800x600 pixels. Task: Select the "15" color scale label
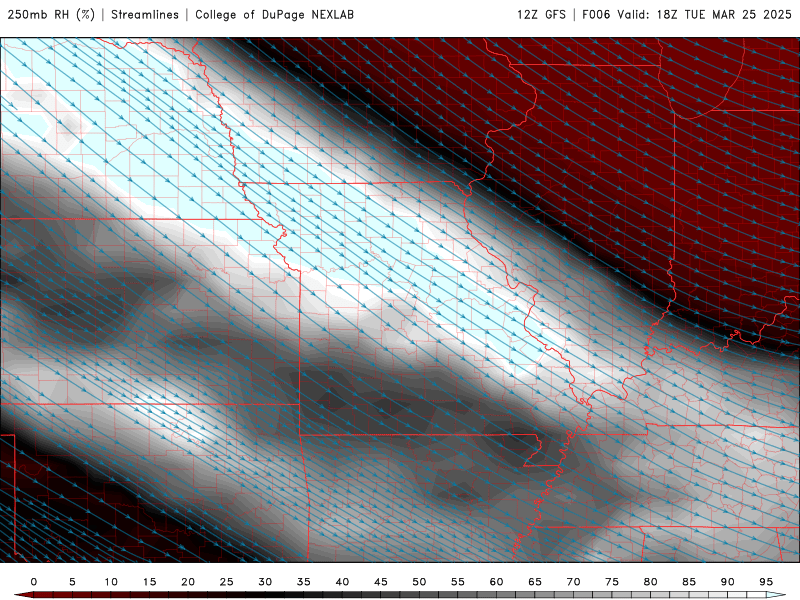pyautogui.click(x=149, y=582)
